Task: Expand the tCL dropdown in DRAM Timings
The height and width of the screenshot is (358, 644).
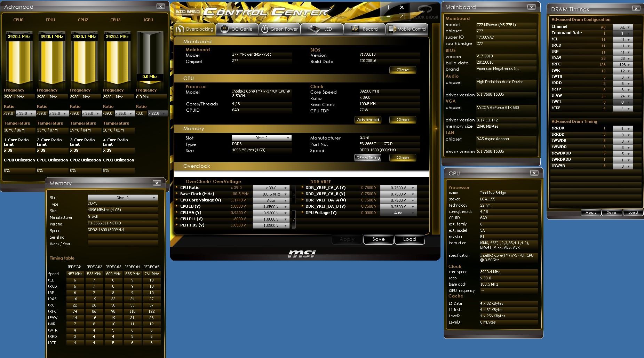Action: click(x=628, y=40)
